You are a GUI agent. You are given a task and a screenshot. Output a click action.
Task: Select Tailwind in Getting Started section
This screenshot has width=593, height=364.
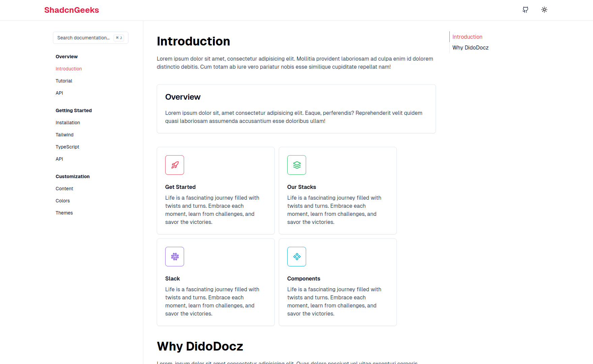(64, 135)
